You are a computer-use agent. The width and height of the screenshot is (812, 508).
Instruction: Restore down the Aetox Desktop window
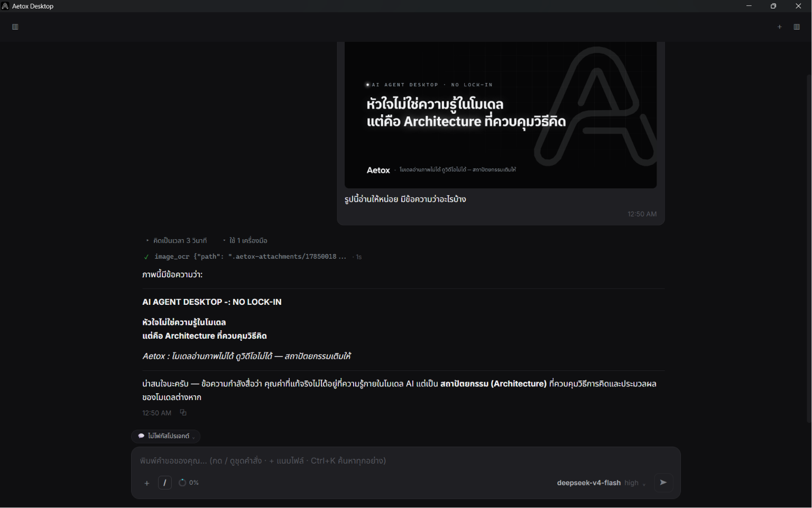tap(773, 6)
